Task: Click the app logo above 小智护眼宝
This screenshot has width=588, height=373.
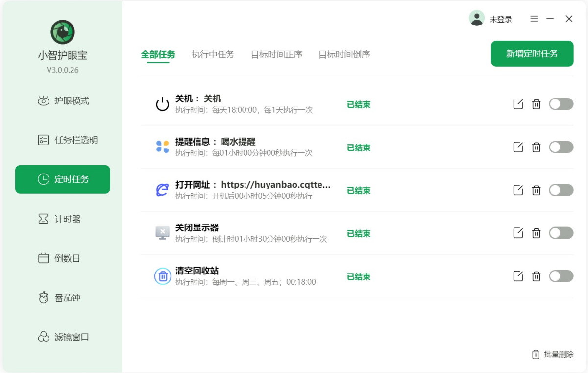Action: tap(62, 32)
